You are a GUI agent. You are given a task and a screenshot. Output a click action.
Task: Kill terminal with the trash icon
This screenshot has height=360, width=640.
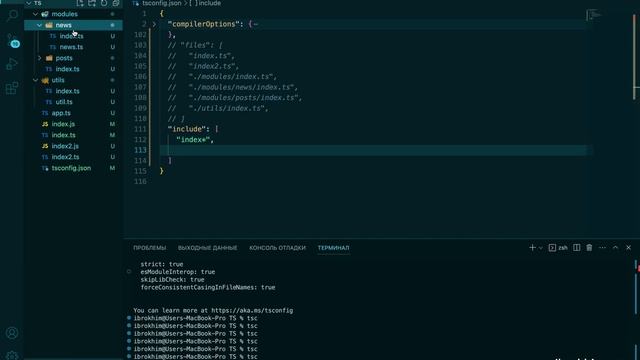pos(589,247)
